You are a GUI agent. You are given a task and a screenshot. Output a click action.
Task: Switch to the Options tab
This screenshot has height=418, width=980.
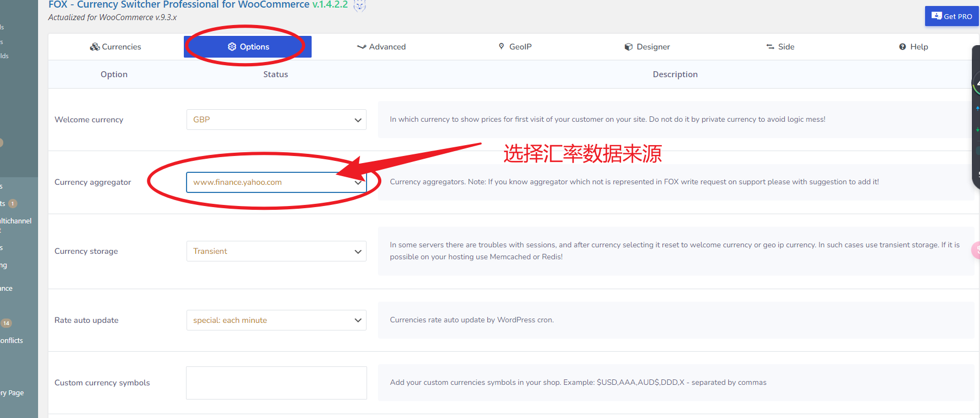click(247, 47)
